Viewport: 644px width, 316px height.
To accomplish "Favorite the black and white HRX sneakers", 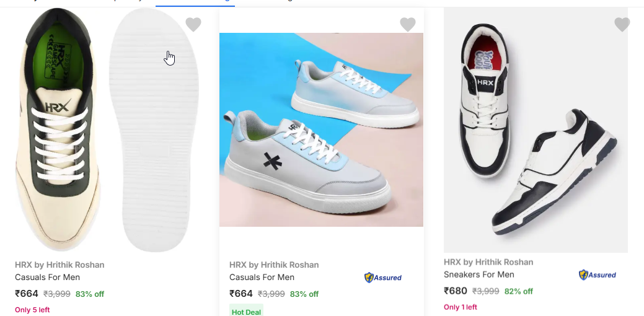I will click(x=622, y=25).
